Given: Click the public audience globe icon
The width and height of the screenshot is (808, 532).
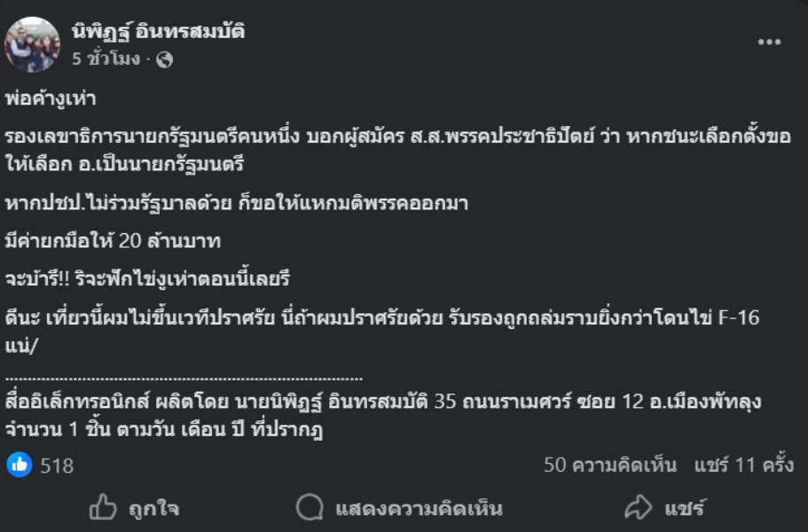Looking at the screenshot, I should click(164, 59).
